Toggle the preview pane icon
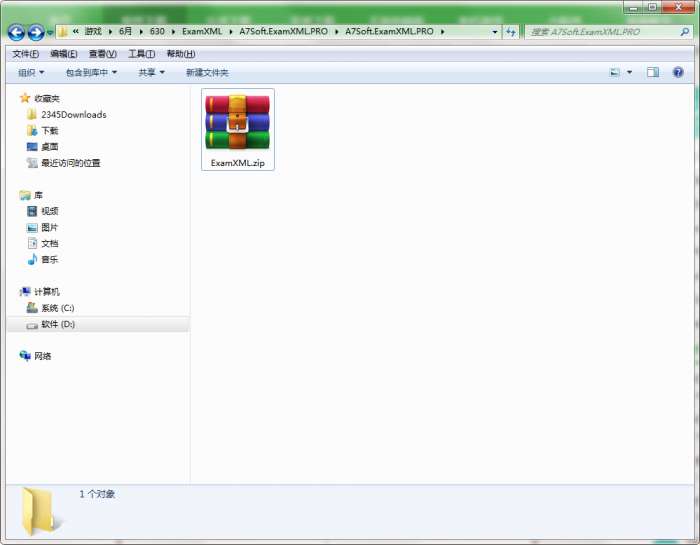The image size is (700, 545). 653,72
